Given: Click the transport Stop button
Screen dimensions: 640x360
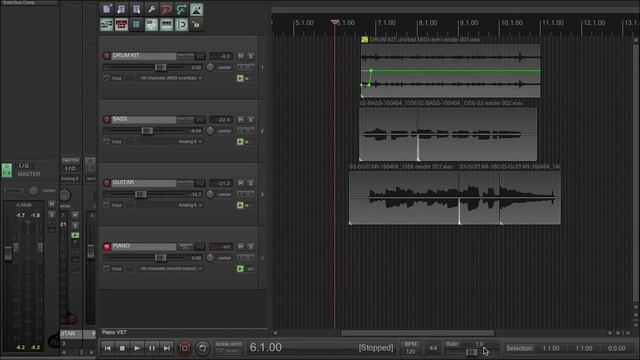Looking at the screenshot, I should tap(122, 348).
